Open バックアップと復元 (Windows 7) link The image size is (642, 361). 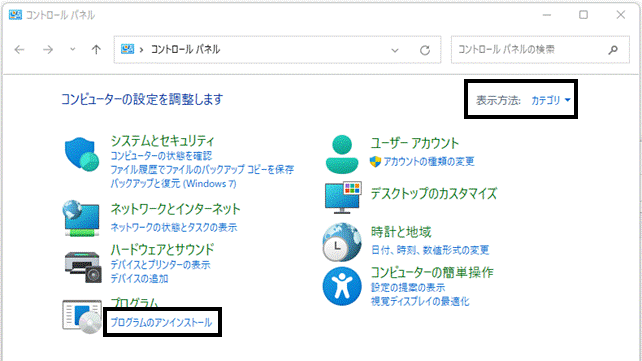[x=173, y=183]
